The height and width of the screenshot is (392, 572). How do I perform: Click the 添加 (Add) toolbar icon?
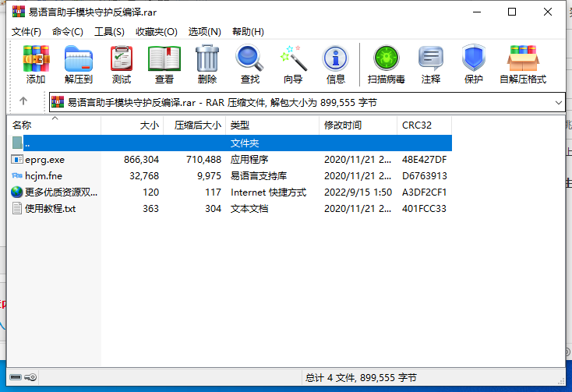click(x=36, y=58)
